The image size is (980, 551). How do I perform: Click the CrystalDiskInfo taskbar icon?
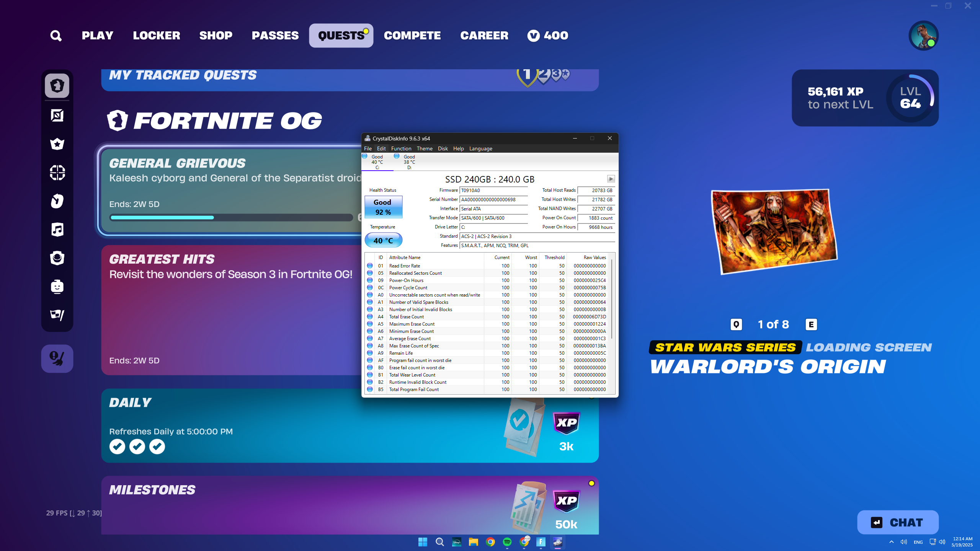coord(557,542)
